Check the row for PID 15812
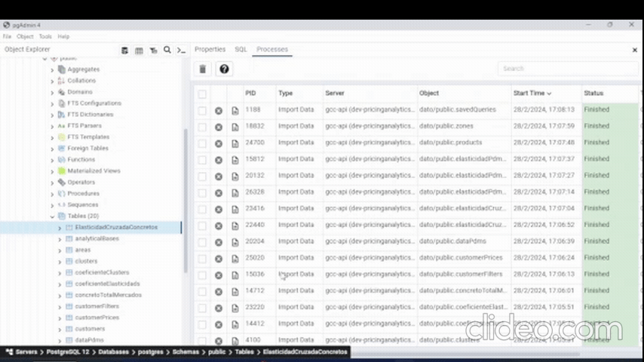This screenshot has width=644, height=362. click(x=202, y=160)
